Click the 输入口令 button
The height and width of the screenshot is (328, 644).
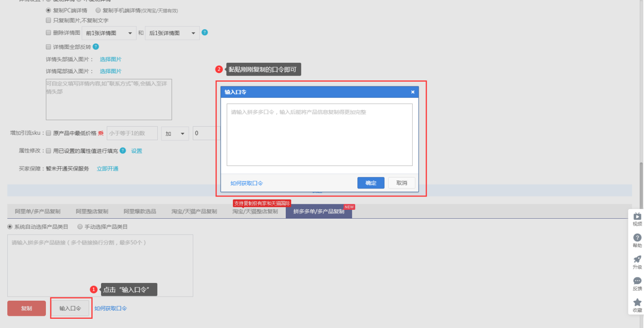coord(70,308)
